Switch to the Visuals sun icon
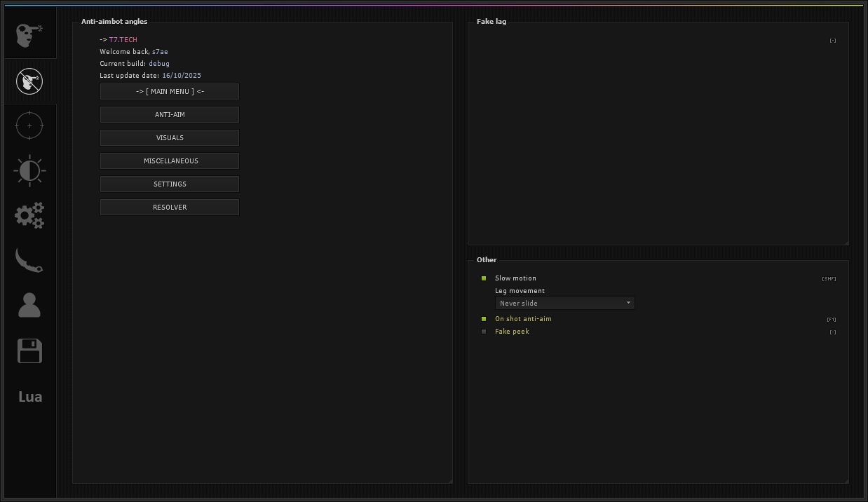 [x=29, y=170]
